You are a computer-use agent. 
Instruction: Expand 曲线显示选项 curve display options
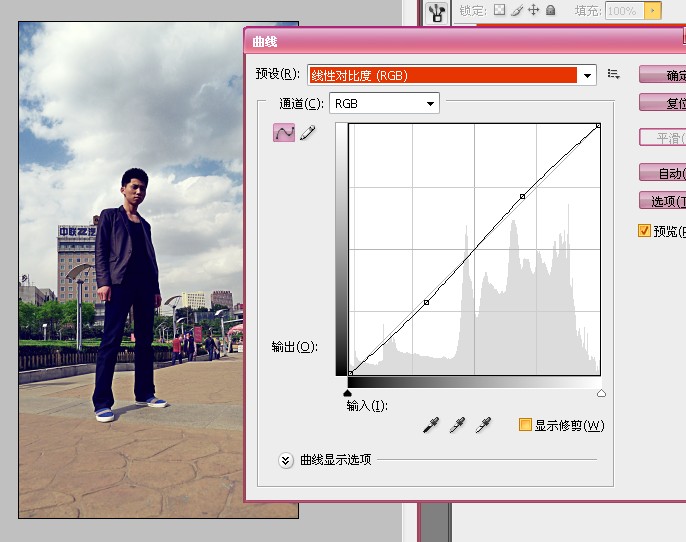click(286, 460)
